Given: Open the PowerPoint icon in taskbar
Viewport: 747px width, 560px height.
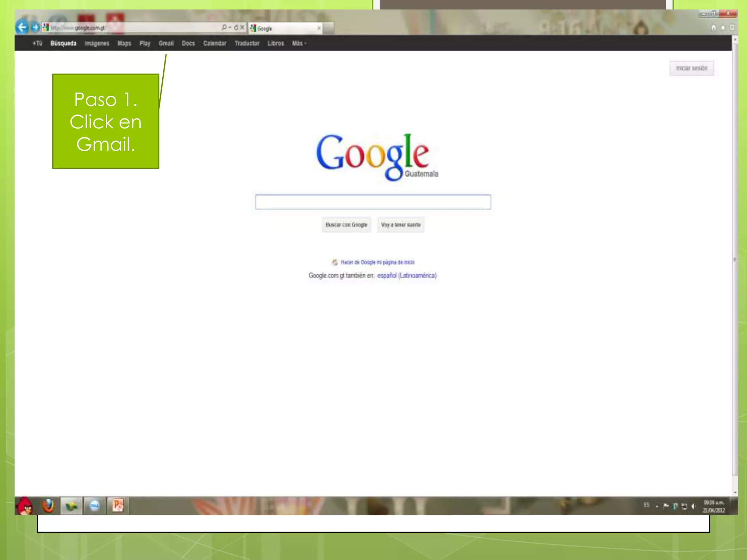Looking at the screenshot, I should coord(118,506).
